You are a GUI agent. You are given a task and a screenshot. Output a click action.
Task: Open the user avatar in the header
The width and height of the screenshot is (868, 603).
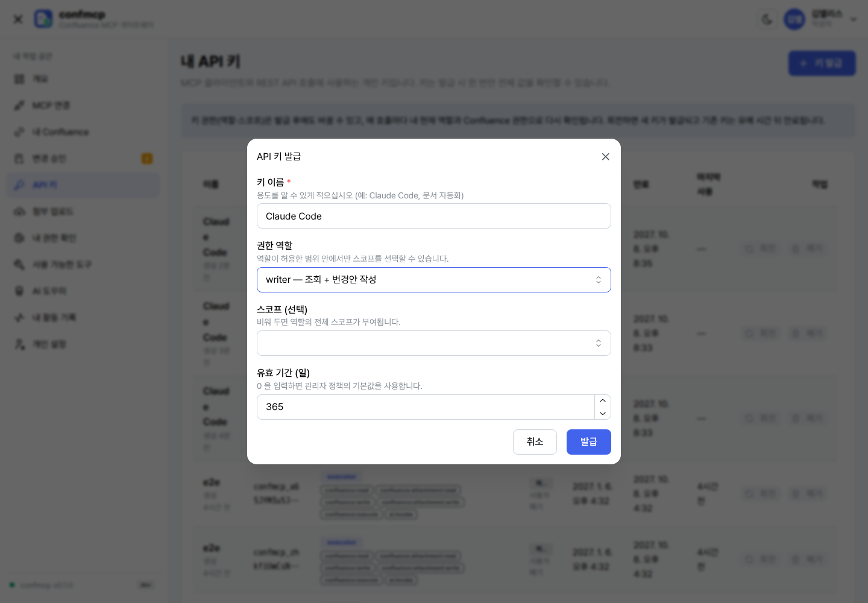794,19
